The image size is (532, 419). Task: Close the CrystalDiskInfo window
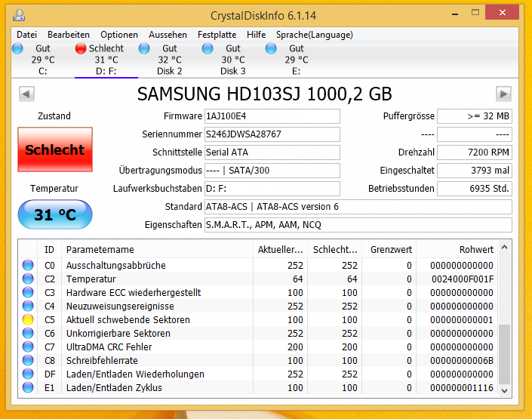click(503, 13)
